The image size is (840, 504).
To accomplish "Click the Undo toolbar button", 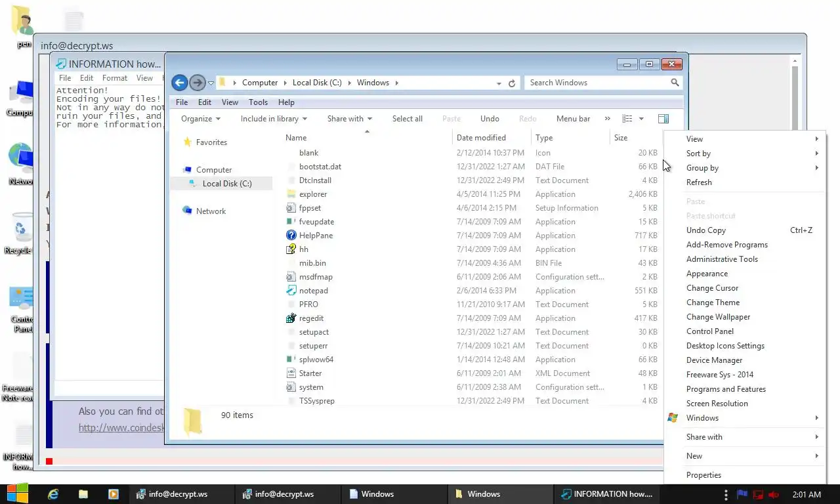I will [x=490, y=119].
